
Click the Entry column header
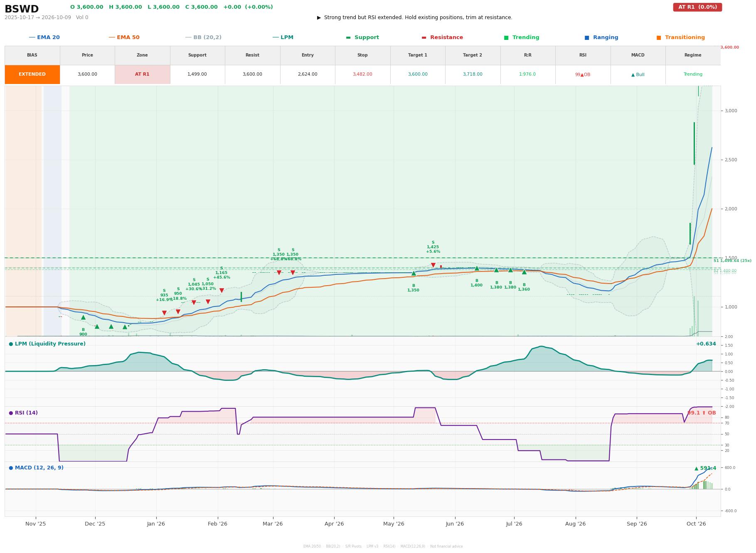[308, 55]
